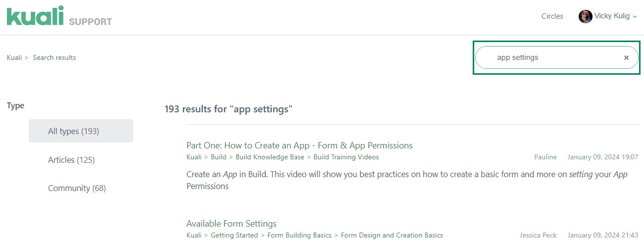Navigate to "Form Building Basics" breadcrumb

299,235
